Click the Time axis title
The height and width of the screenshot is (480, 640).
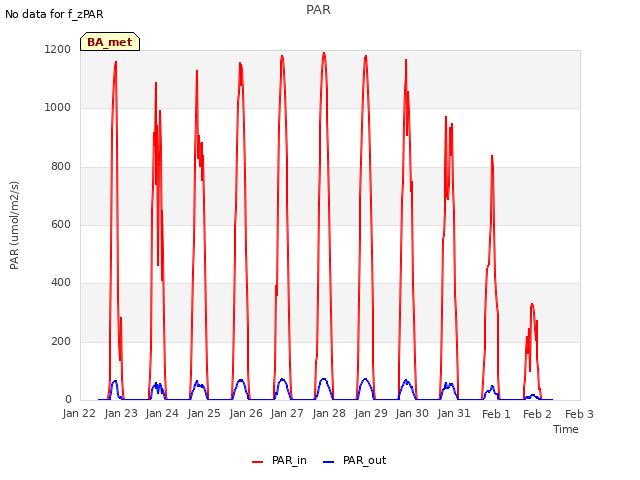click(566, 429)
